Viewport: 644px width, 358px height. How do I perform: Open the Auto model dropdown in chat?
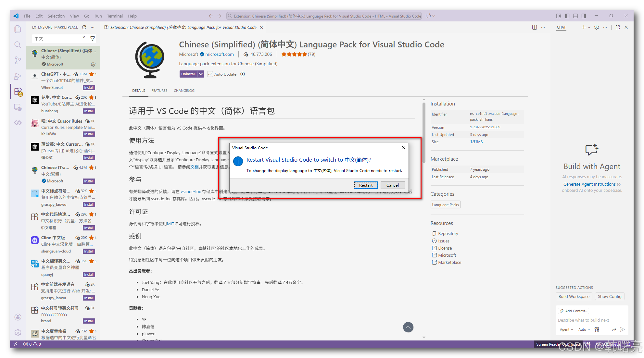coord(584,329)
